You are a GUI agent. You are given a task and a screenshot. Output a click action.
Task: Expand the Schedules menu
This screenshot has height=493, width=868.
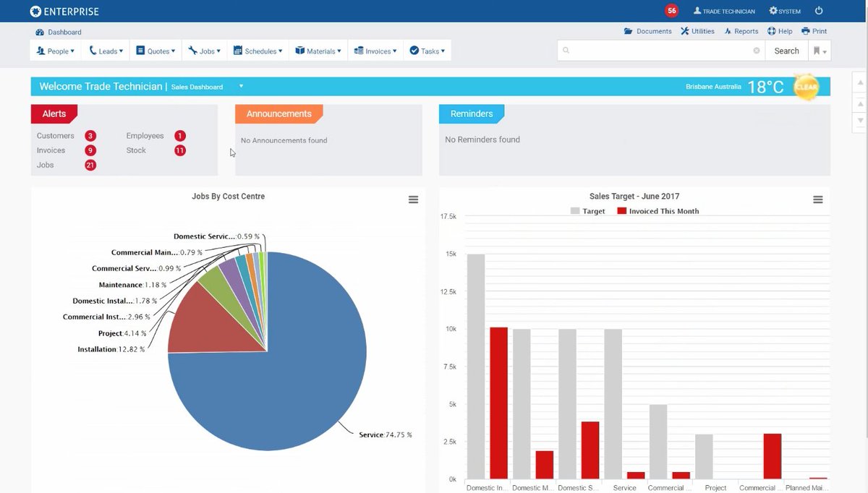click(x=258, y=51)
